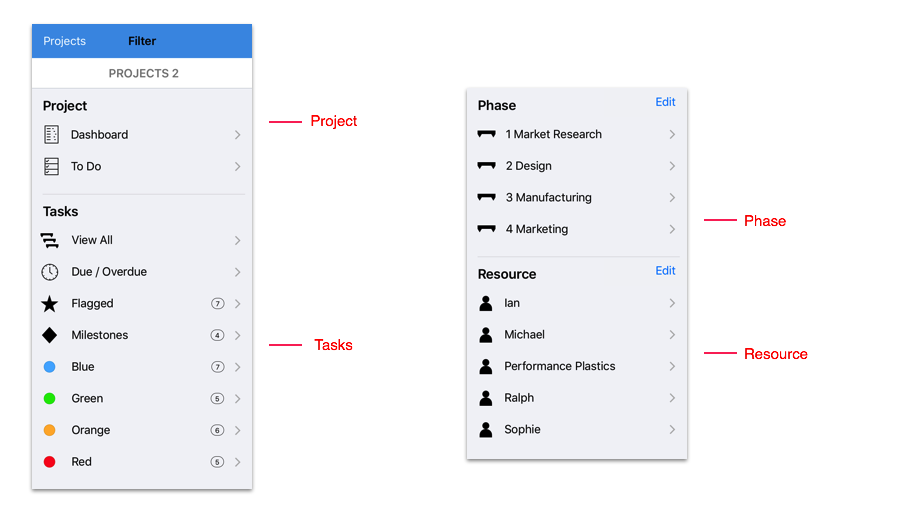Click the 1 Market Research phase icon
The width and height of the screenshot is (902, 512).
pos(487,134)
